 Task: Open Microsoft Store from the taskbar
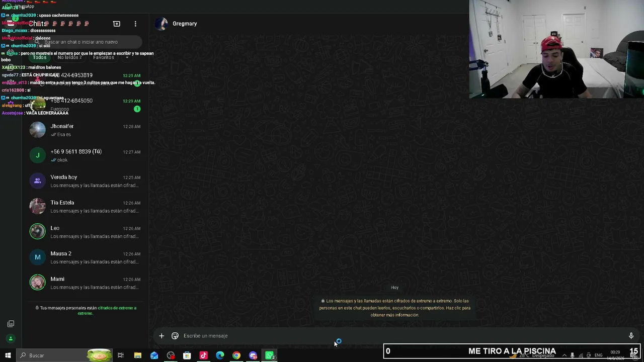tap(187, 355)
